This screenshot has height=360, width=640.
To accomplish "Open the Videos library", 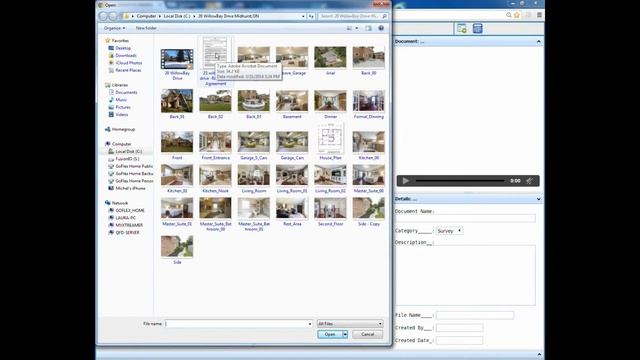I will pos(121,114).
